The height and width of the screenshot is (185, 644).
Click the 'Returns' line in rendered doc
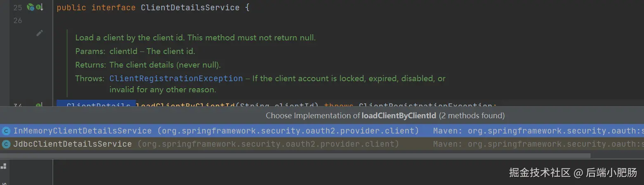(x=148, y=65)
